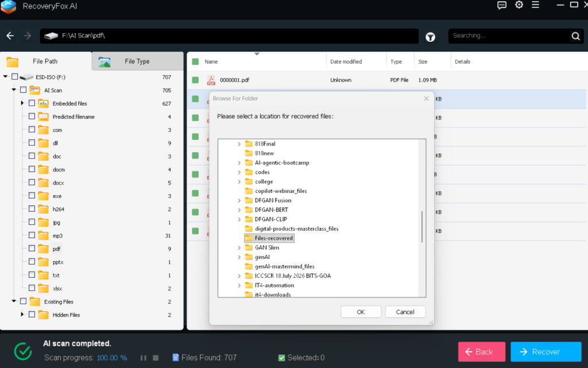588x368 pixels.
Task: Click the PDF icon of 0000001.pdf
Action: (x=211, y=80)
